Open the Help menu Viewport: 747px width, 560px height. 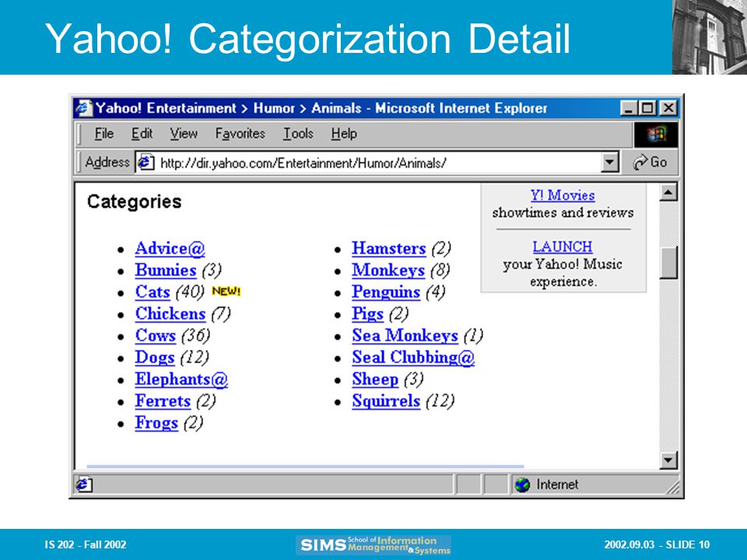tap(344, 134)
